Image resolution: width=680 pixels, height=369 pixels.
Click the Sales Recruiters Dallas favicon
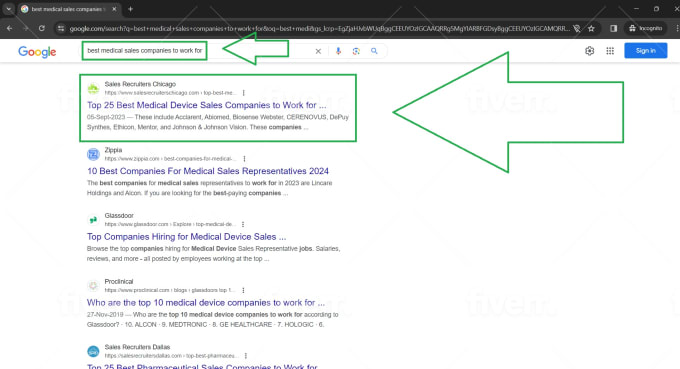93,351
